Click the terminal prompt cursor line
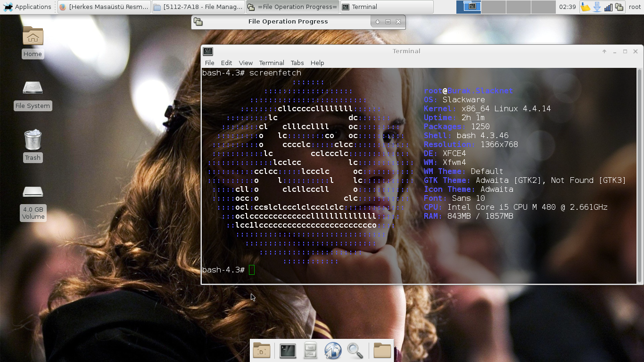The width and height of the screenshot is (644, 362). pyautogui.click(x=229, y=270)
